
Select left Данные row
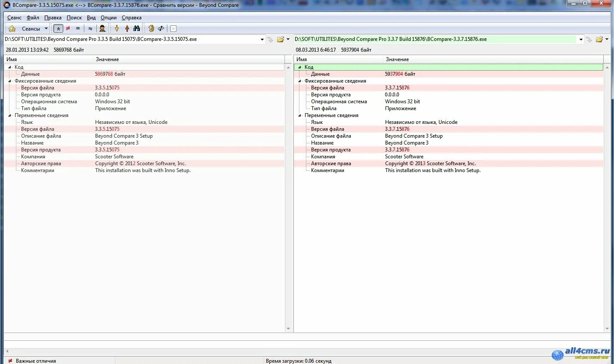coord(144,74)
